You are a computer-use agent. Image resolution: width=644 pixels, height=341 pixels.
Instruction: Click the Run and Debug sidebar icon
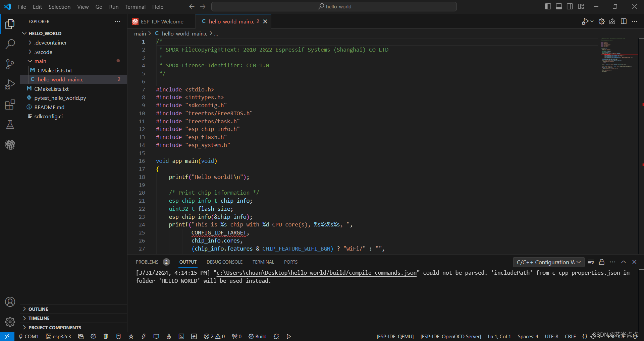point(10,84)
